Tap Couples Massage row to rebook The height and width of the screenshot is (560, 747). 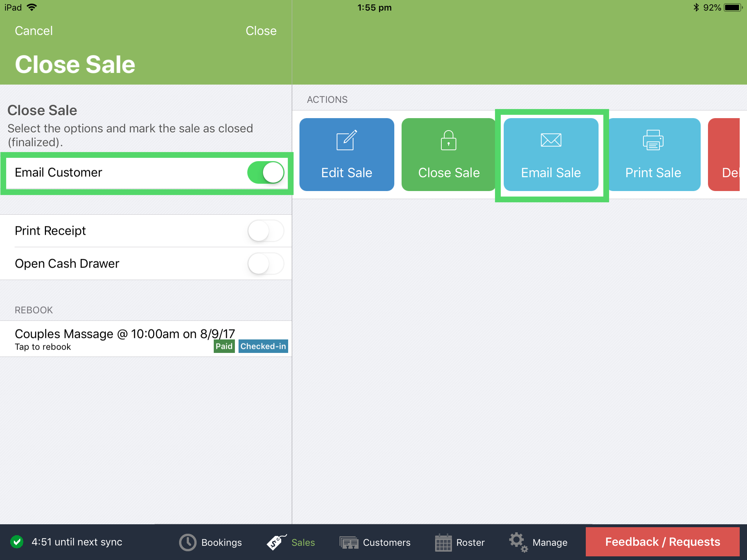click(x=146, y=339)
